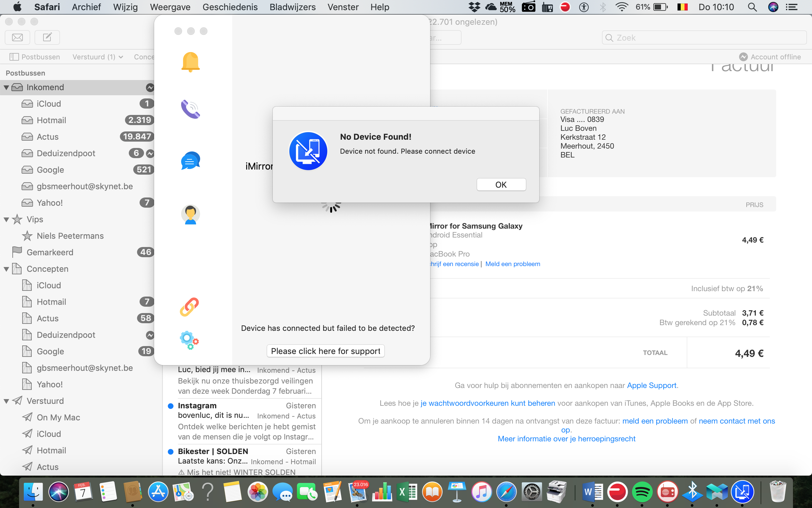The image size is (812, 508).
Task: Select the Google inbox with 521 unread
Action: click(77, 170)
